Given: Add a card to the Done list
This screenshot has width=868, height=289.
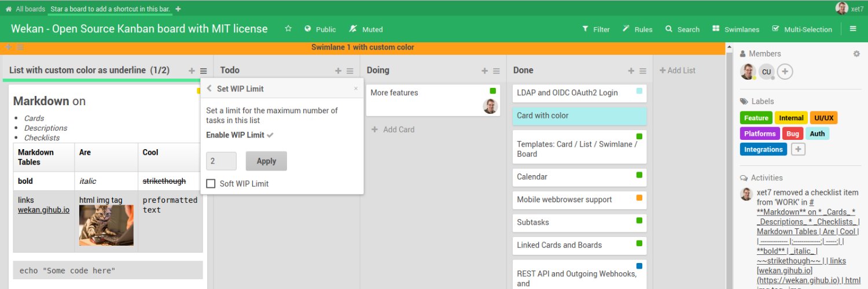Looking at the screenshot, I should [x=631, y=71].
